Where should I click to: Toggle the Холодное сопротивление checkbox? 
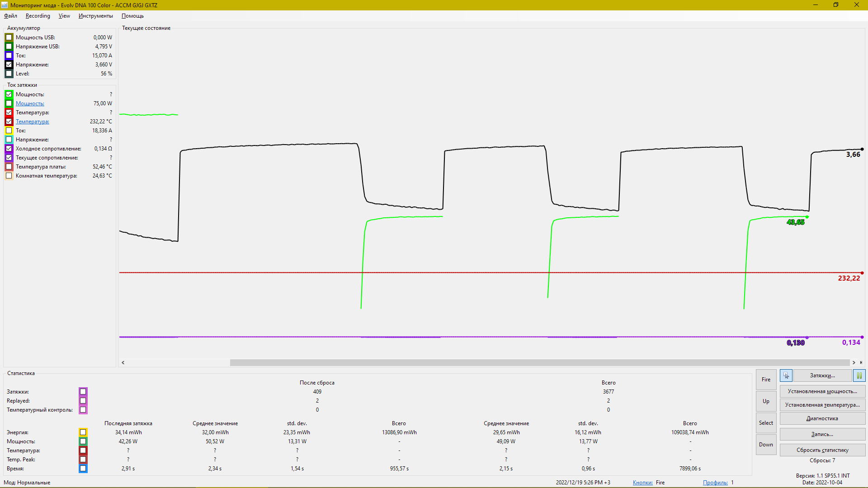[9, 149]
